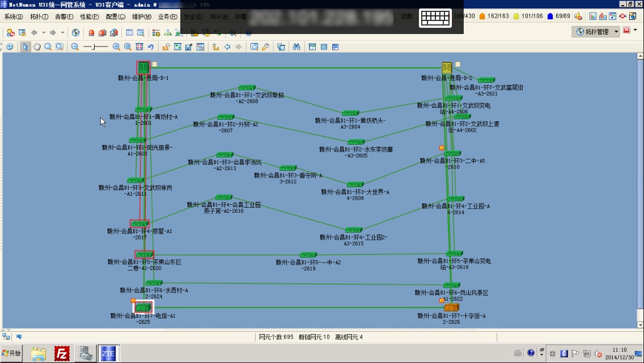Toggle the alarm sound mute icon
This screenshot has height=363, width=644.
pyautogui.click(x=578, y=16)
